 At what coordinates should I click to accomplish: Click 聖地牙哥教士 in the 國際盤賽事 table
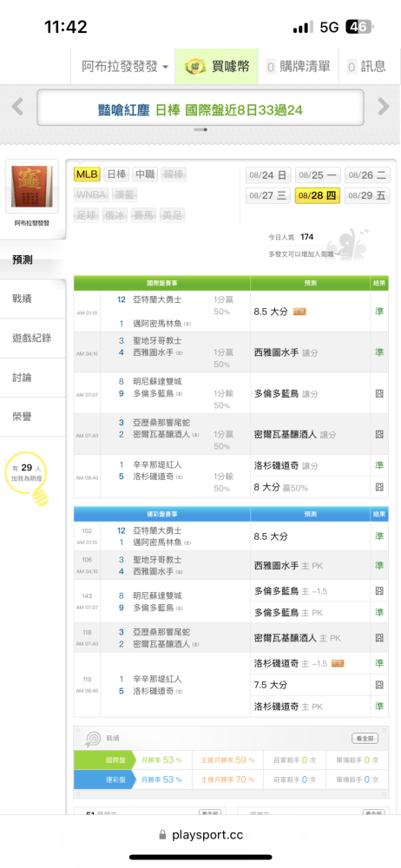tap(157, 340)
